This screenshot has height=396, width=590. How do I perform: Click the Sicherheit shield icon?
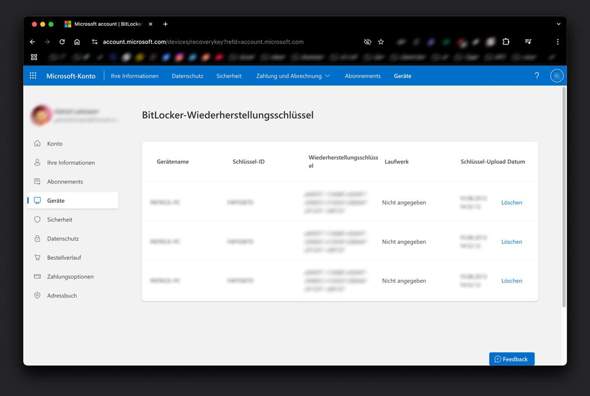click(x=37, y=219)
